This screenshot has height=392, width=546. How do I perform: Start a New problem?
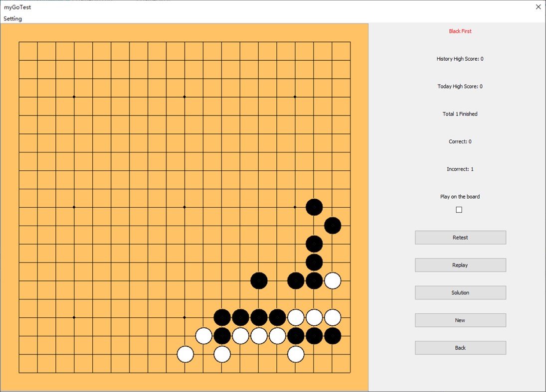point(460,320)
